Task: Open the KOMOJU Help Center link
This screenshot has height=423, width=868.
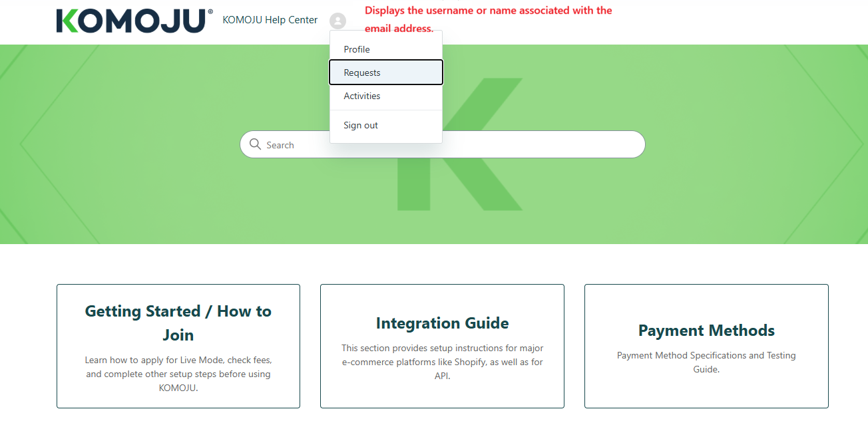Action: pos(270,20)
